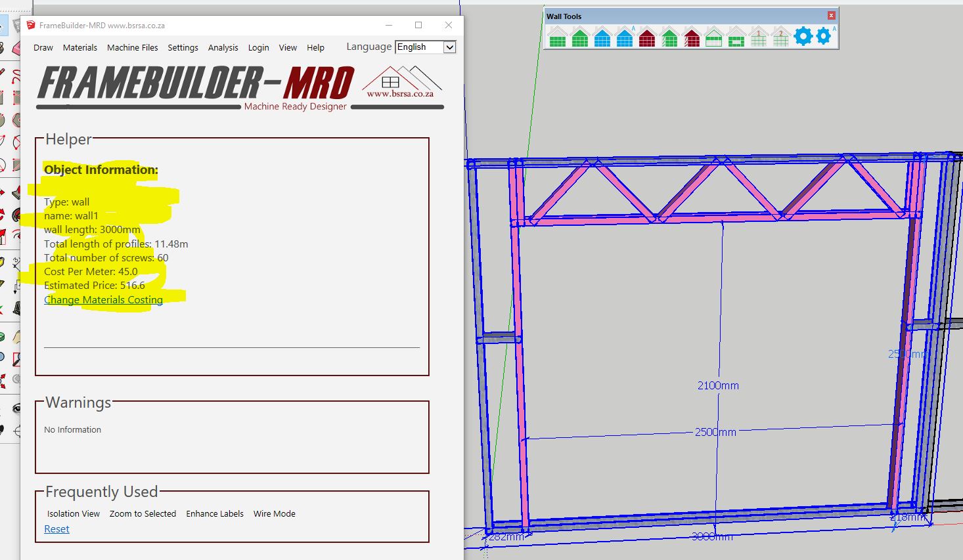Click Enhance Labels
Screen dimensions: 963x560
tap(215, 514)
